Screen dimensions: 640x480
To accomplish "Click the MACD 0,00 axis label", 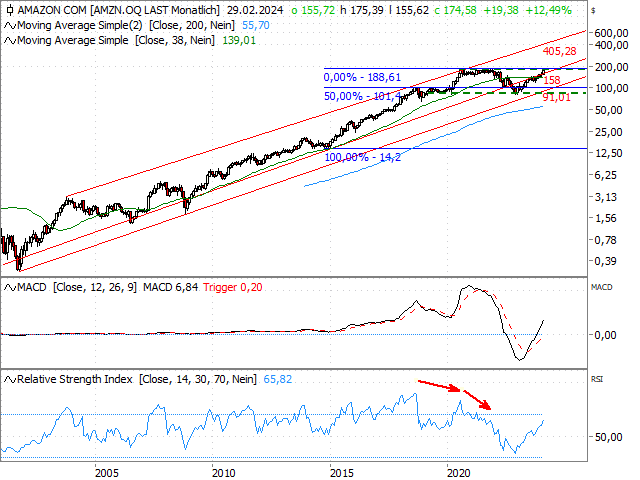I will 605,335.
